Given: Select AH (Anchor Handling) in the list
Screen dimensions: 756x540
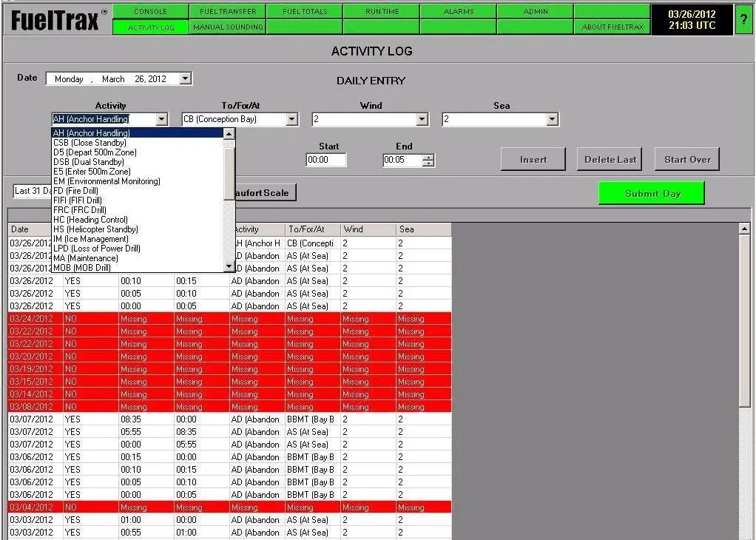Looking at the screenshot, I should [x=138, y=133].
